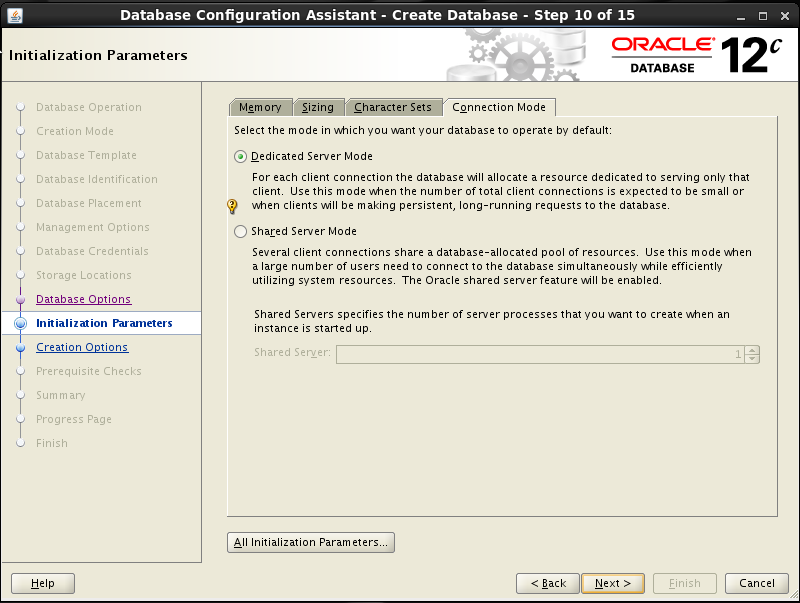
Task: Click Database Identification step in sidebar
Action: (x=97, y=179)
